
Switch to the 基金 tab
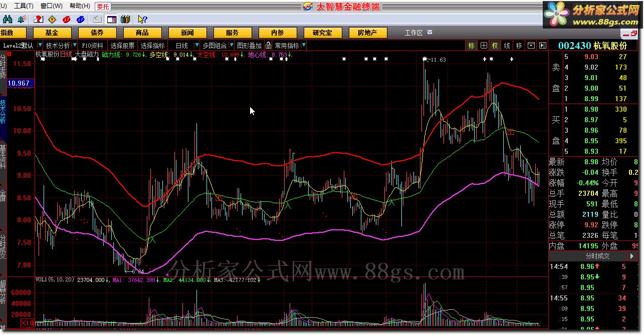52,33
